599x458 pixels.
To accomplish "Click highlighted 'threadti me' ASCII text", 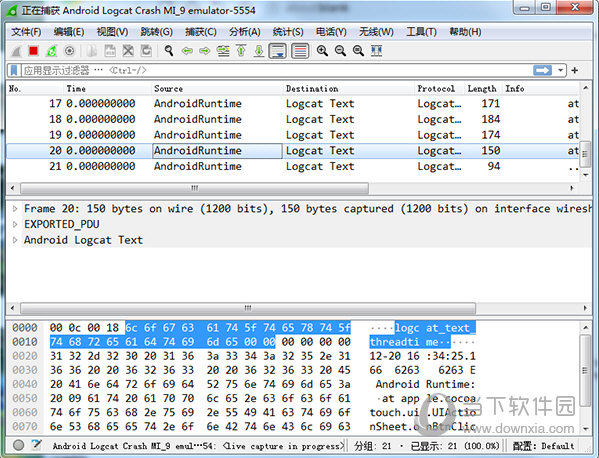I will [x=410, y=342].
